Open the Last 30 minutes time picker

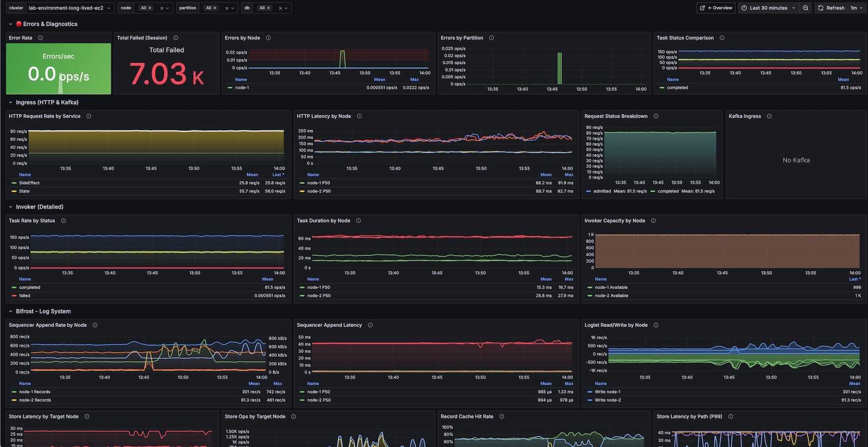pos(768,8)
